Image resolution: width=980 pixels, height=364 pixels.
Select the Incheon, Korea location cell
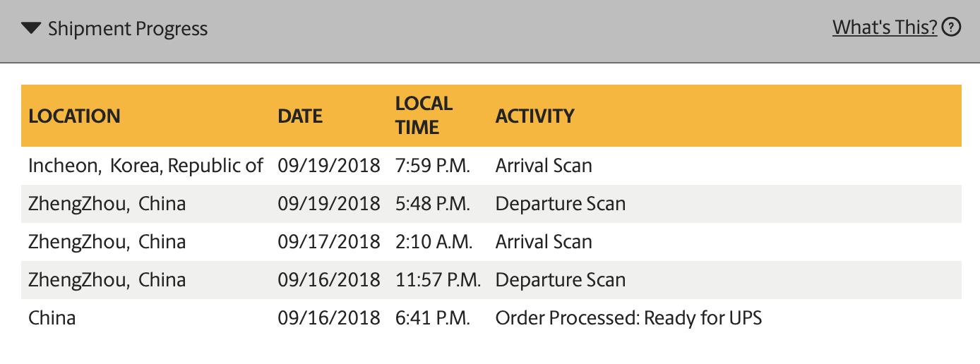coord(145,166)
